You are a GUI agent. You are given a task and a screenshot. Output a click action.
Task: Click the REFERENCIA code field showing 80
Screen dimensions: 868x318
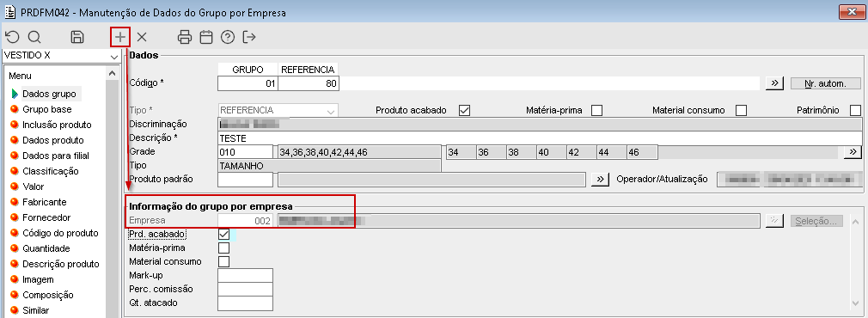[309, 83]
